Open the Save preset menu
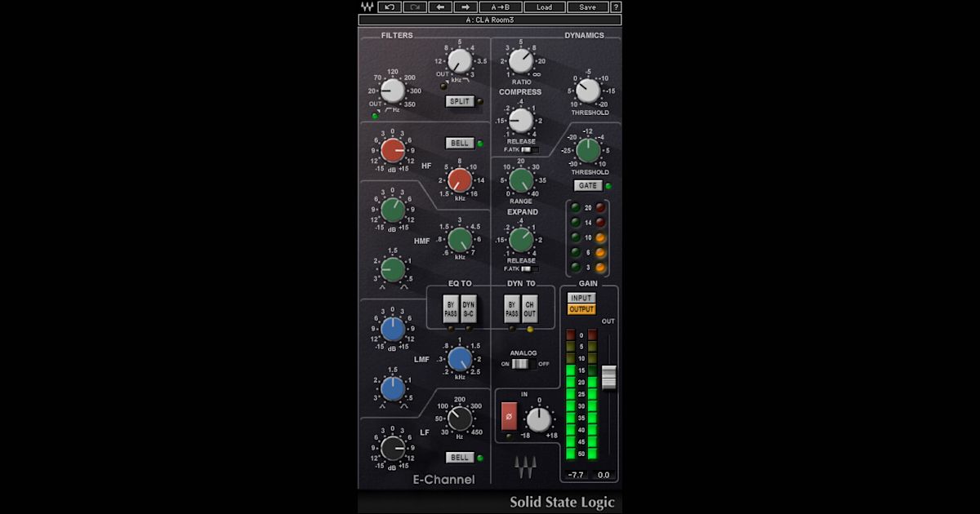980x514 pixels. click(587, 7)
